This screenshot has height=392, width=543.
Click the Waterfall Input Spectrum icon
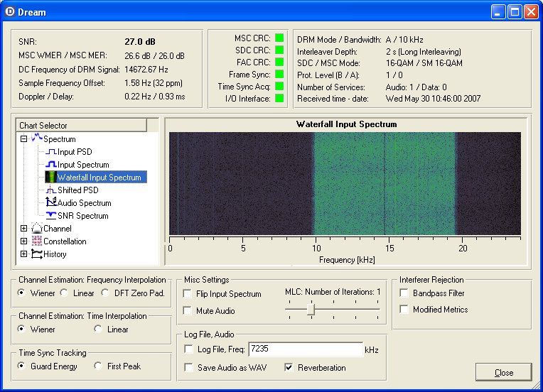[x=50, y=178]
